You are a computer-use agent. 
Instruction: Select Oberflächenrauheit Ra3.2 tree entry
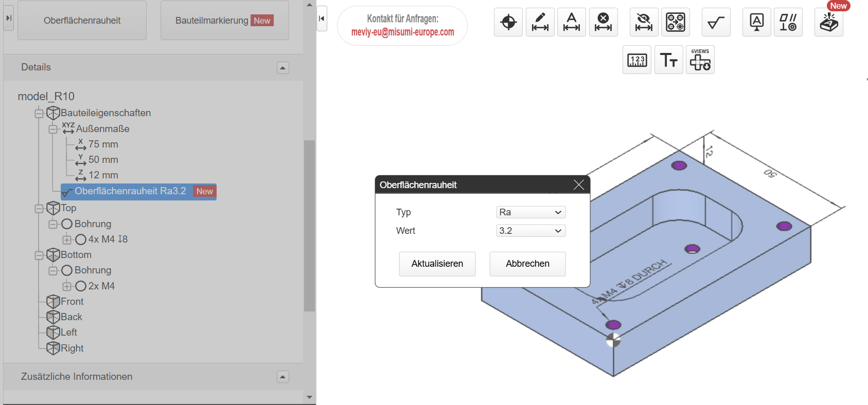tap(138, 191)
